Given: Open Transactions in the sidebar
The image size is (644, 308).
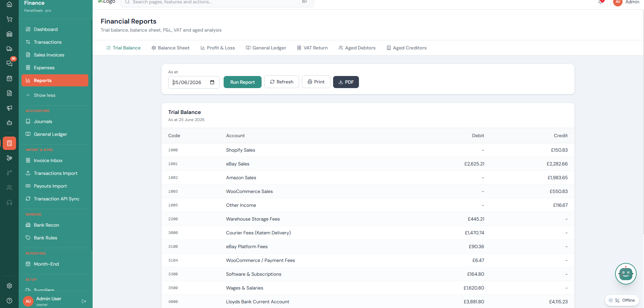Looking at the screenshot, I should click(55, 42).
